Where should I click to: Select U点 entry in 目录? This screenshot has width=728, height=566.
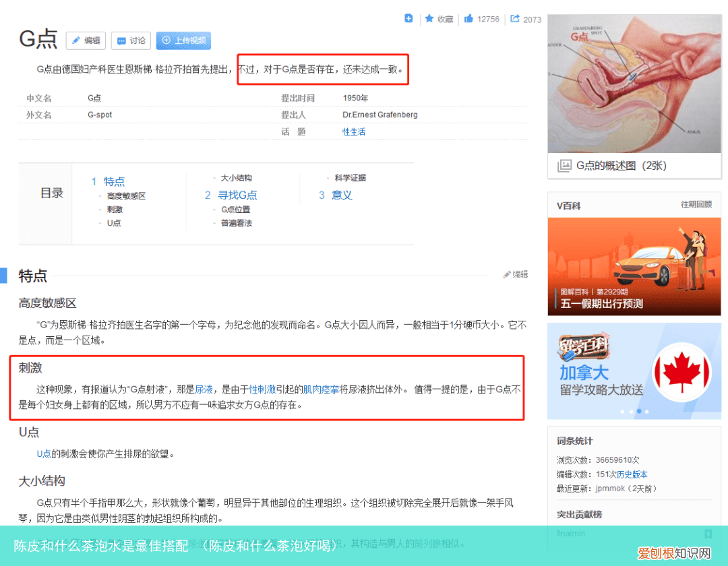(x=114, y=223)
